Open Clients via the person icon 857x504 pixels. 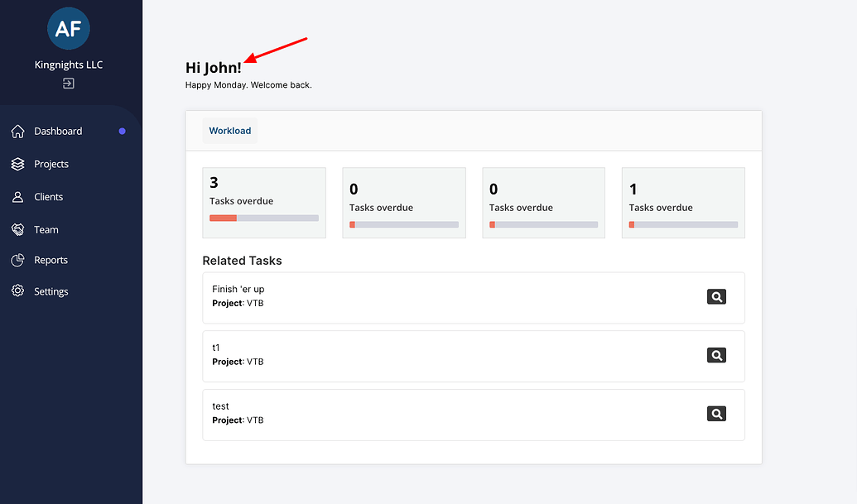click(17, 196)
